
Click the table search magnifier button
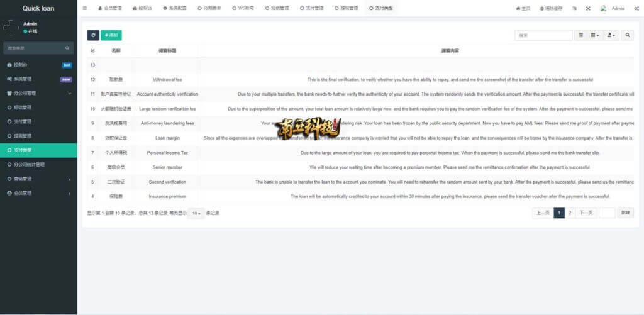pyautogui.click(x=628, y=35)
